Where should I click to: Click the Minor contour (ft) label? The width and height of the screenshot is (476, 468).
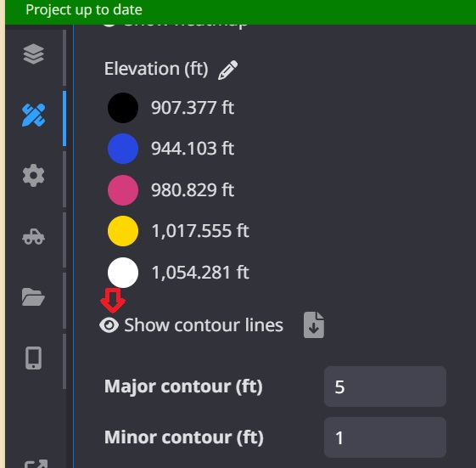coord(183,438)
